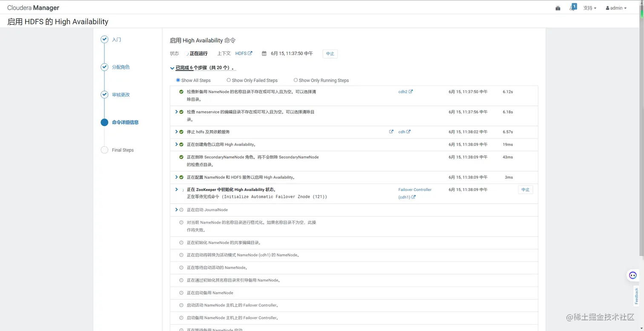Click the 6.57s duration of 停止 hdfs
This screenshot has width=644, height=331.
coord(508,132)
